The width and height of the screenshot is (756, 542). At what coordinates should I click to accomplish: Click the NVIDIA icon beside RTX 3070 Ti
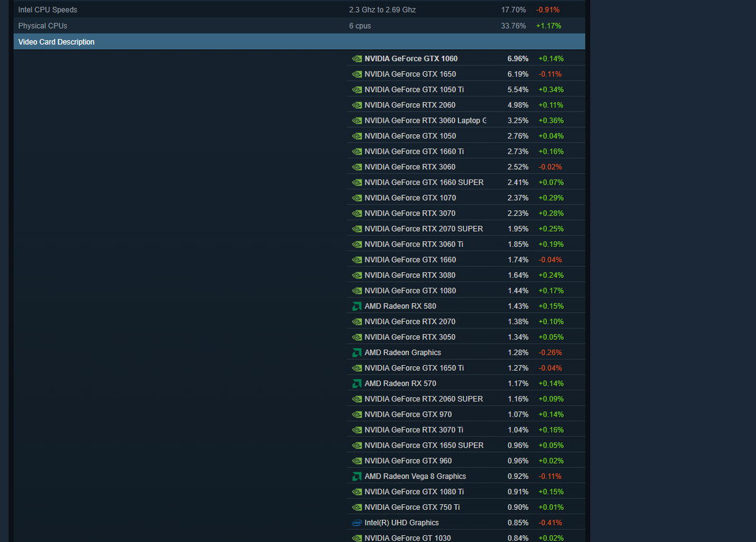[357, 430]
